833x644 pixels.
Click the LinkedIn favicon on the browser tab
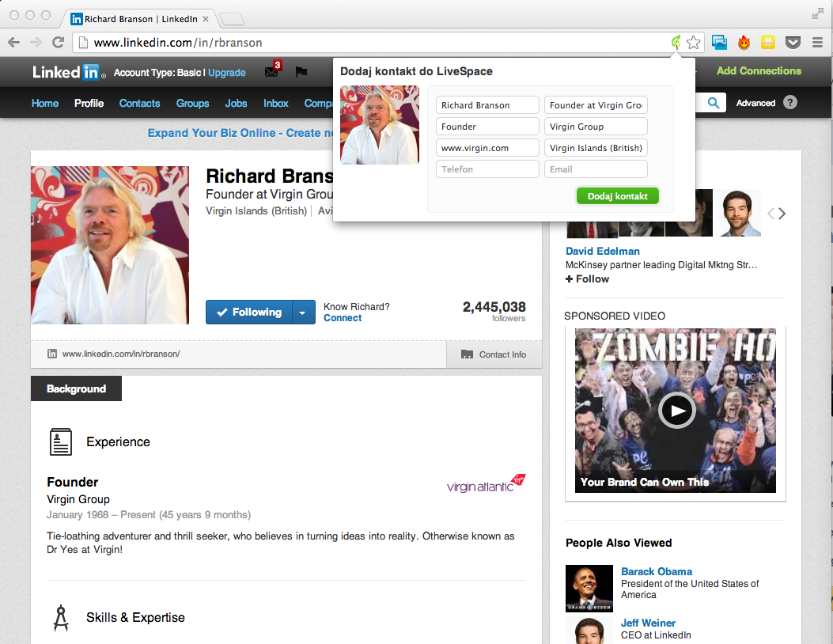(x=77, y=19)
